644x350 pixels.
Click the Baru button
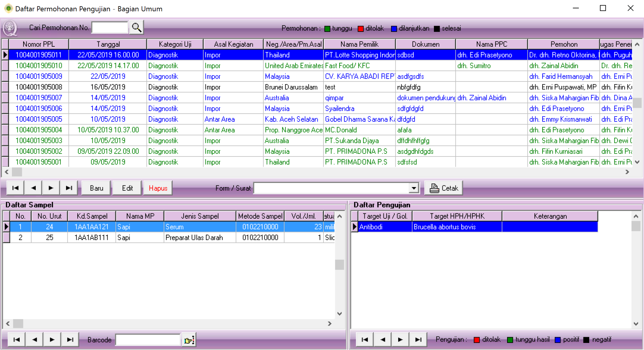pos(96,188)
